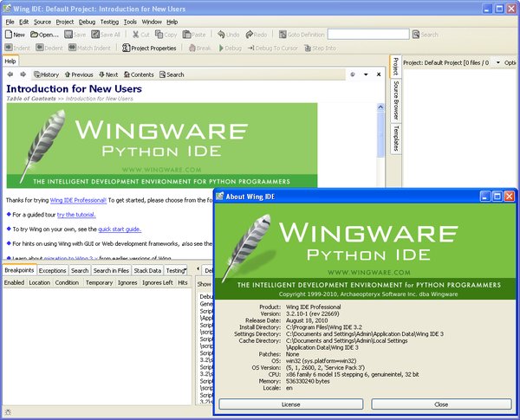Viewport: 520px width, 420px height.
Task: Click the Open file toolbar icon
Action: (x=43, y=35)
